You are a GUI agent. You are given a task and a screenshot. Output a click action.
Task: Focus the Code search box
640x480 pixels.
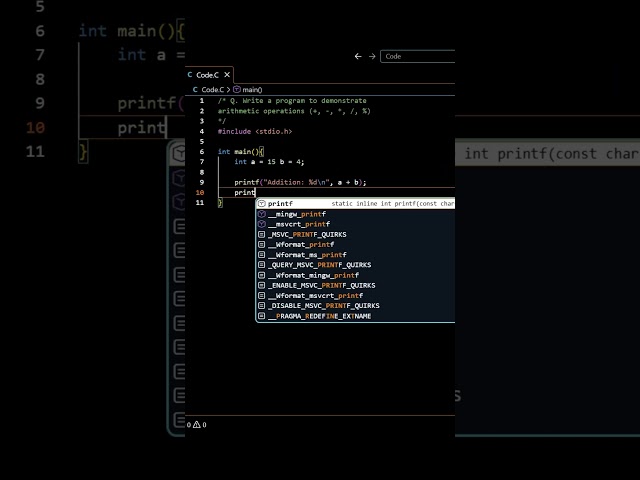(417, 56)
